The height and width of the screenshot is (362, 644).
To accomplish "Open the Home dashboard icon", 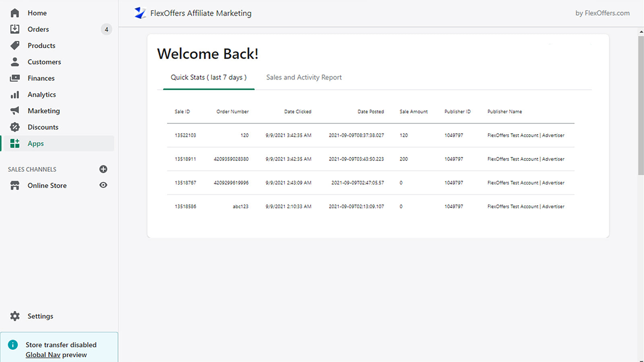I will (14, 12).
